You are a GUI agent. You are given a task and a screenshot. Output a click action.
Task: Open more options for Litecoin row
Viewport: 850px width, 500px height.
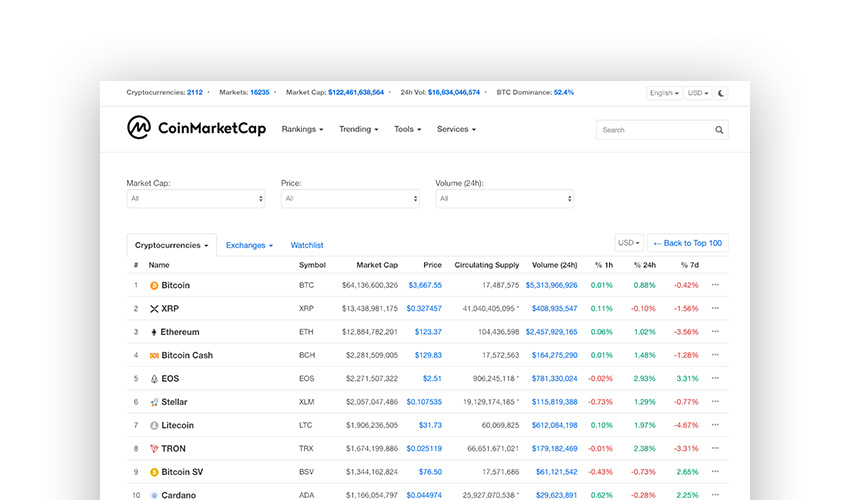click(x=715, y=425)
